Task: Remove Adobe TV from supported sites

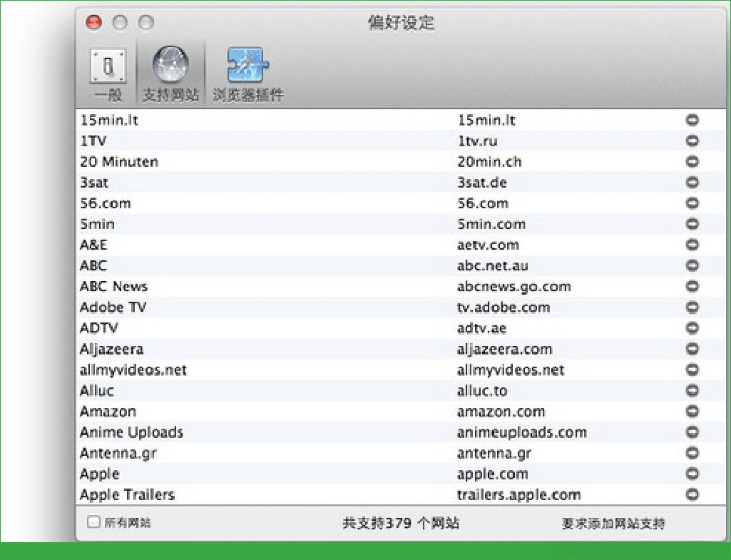Action: [x=692, y=307]
